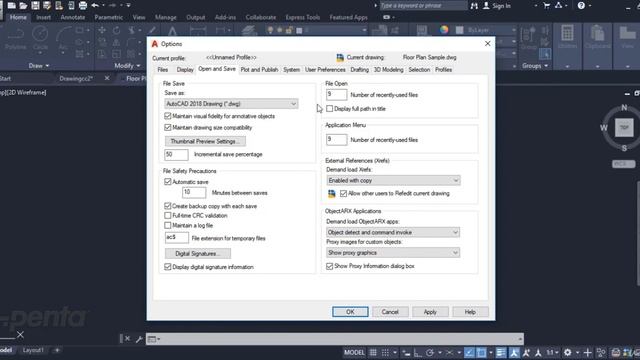640x360 pixels.
Task: Toggle Display digital signature information
Action: point(167,267)
